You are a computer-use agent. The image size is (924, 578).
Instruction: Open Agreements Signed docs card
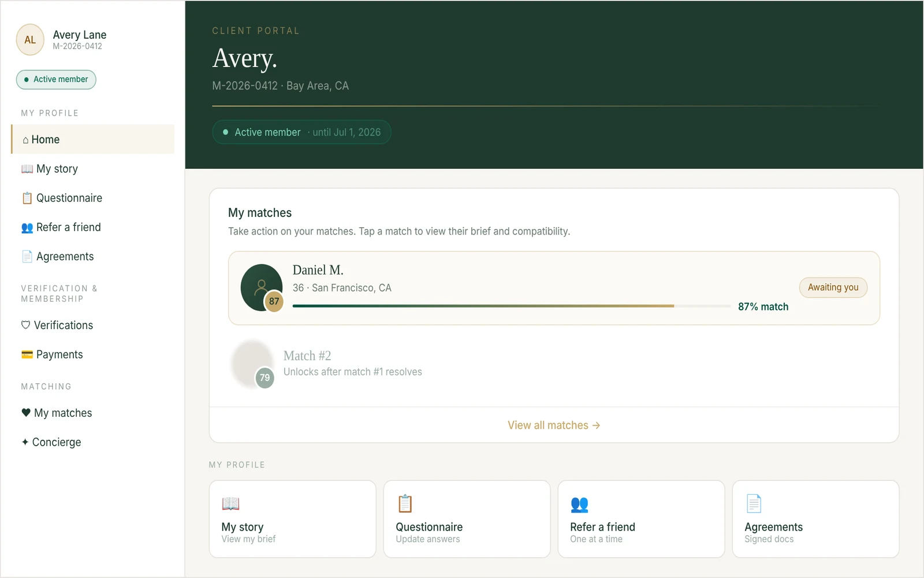pos(815,519)
